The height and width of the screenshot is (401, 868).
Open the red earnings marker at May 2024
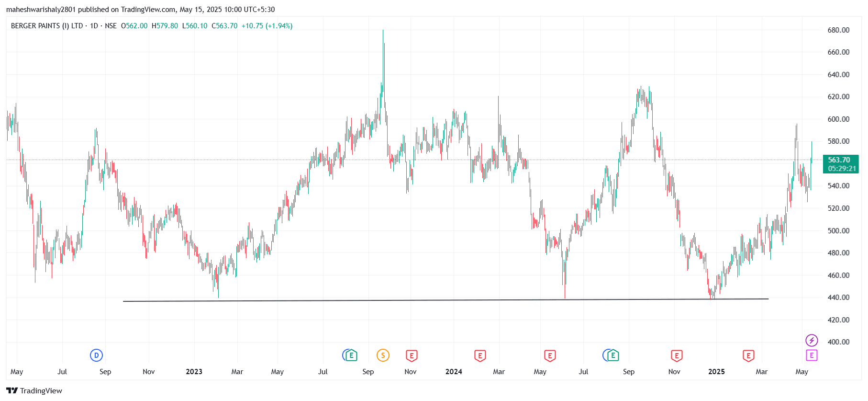[550, 356]
